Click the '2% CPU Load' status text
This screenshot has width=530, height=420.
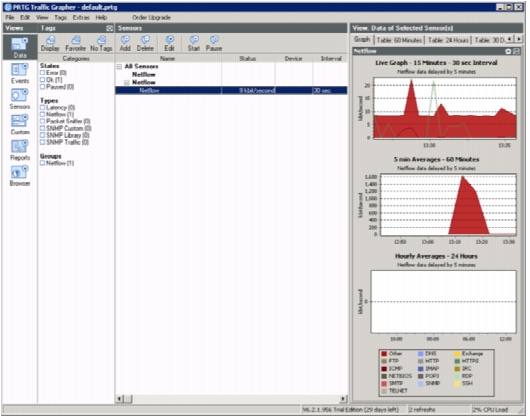[490, 410]
